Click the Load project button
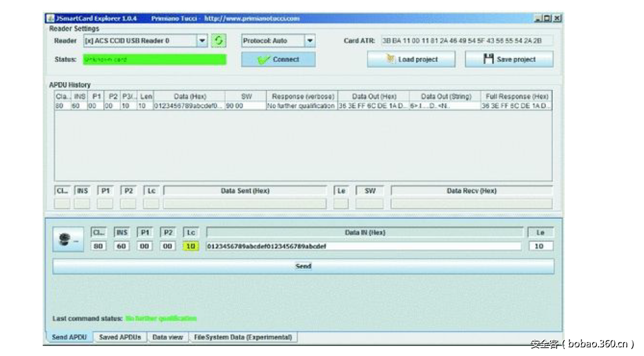 coord(411,59)
